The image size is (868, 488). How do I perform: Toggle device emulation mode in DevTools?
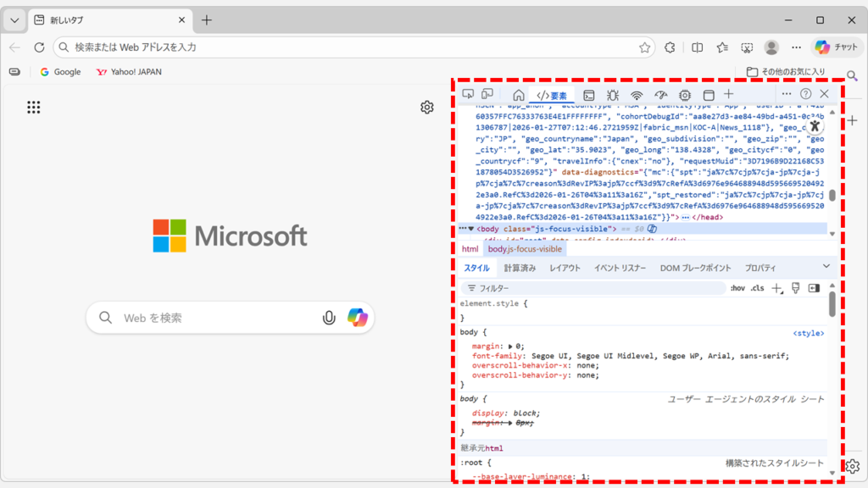point(487,94)
